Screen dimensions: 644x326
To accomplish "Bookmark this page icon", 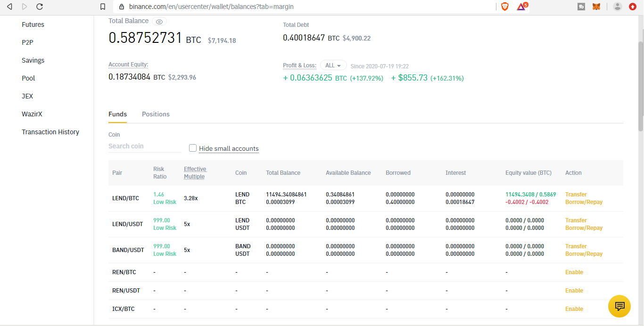I will tap(103, 7).
